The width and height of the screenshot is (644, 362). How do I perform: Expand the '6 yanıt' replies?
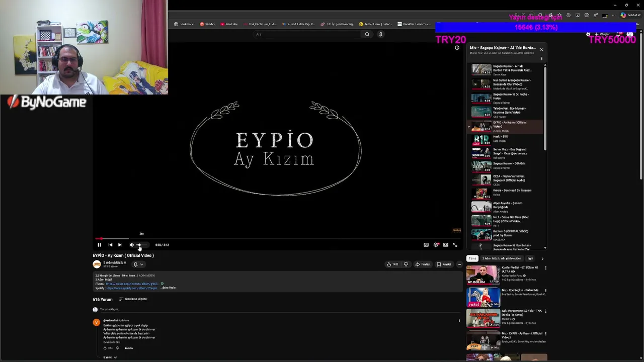[x=110, y=357]
